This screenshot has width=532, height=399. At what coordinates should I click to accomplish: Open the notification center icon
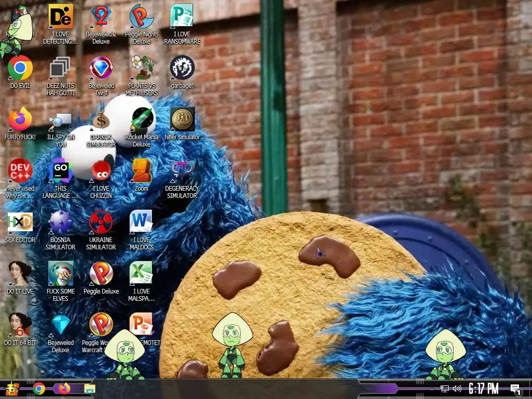click(x=516, y=390)
